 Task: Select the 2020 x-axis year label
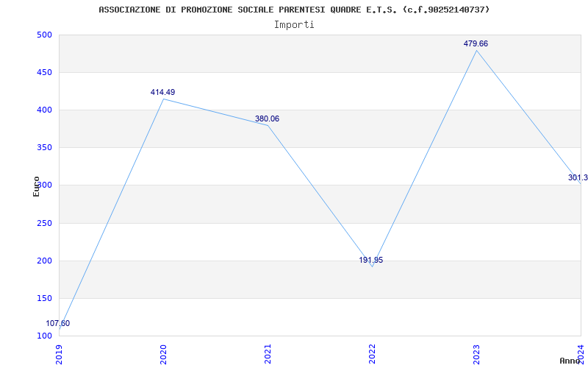163,355
